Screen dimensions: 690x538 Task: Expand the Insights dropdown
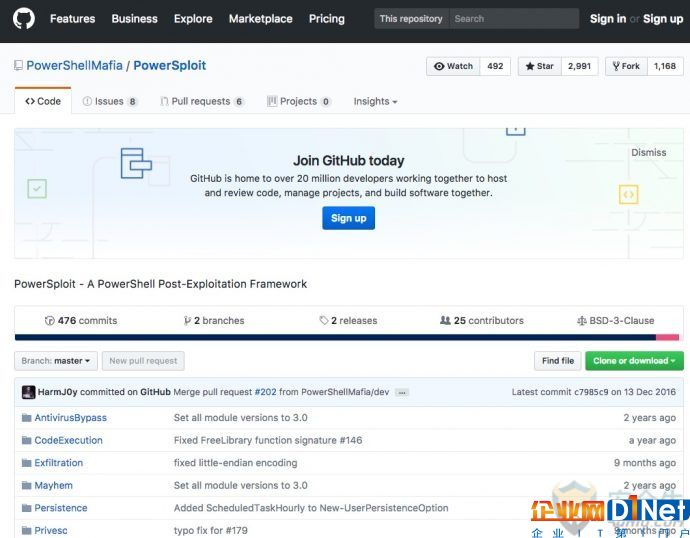(x=375, y=102)
